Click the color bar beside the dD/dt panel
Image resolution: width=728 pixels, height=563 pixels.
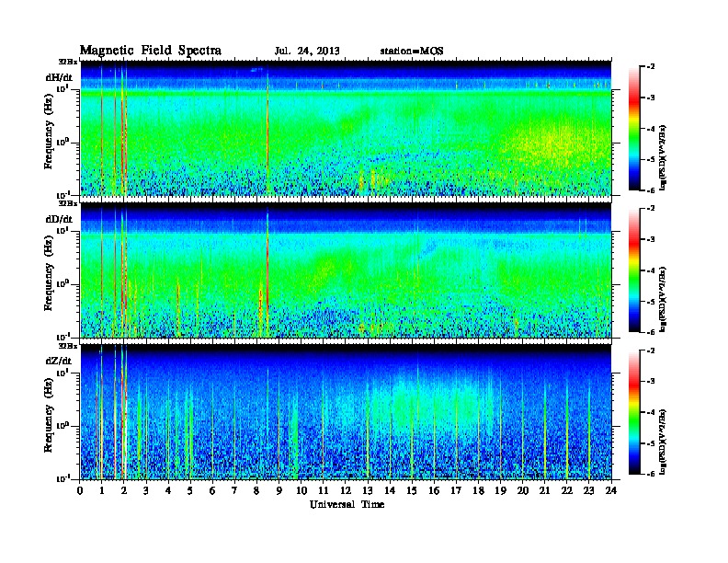(634, 270)
